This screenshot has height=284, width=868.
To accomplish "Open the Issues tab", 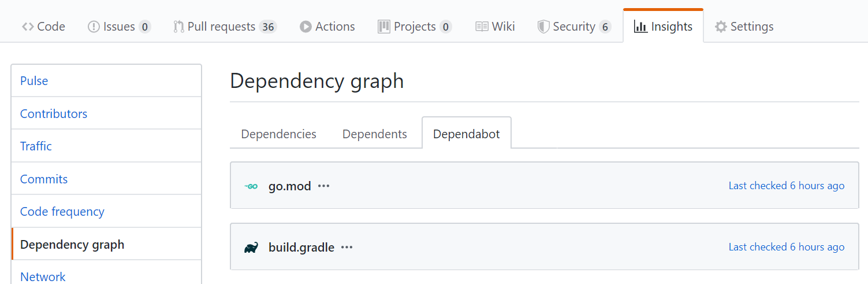I will tap(119, 27).
